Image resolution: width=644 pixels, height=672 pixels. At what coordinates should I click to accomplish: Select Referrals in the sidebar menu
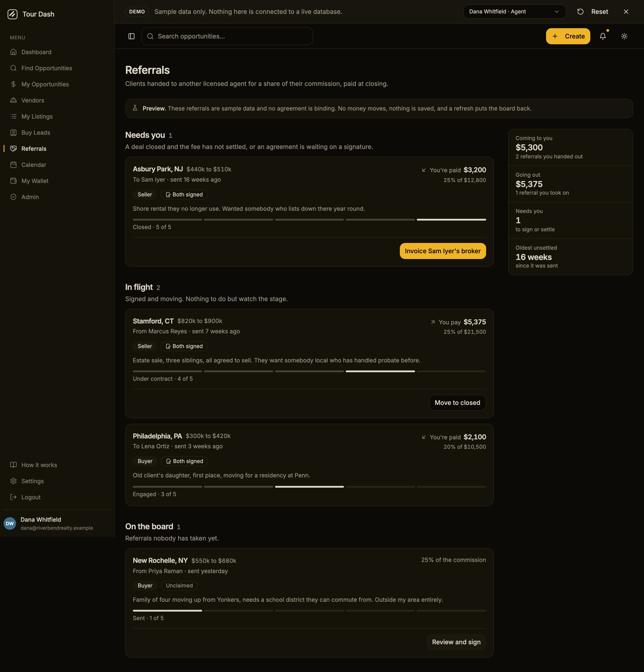pos(57,149)
